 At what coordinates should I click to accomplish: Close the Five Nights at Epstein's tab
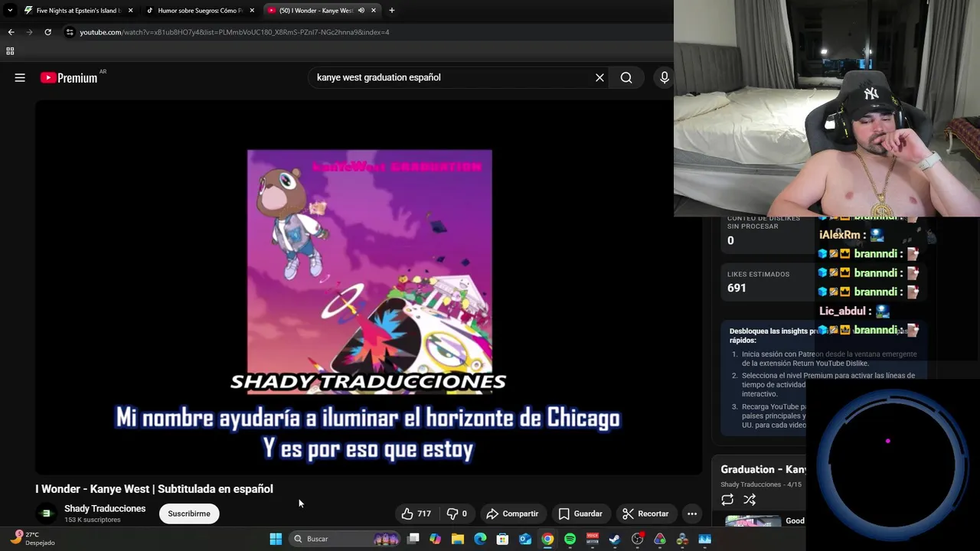[130, 11]
